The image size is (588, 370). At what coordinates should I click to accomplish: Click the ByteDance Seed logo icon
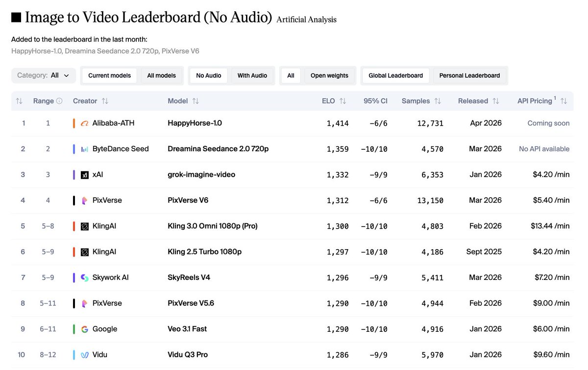point(84,149)
